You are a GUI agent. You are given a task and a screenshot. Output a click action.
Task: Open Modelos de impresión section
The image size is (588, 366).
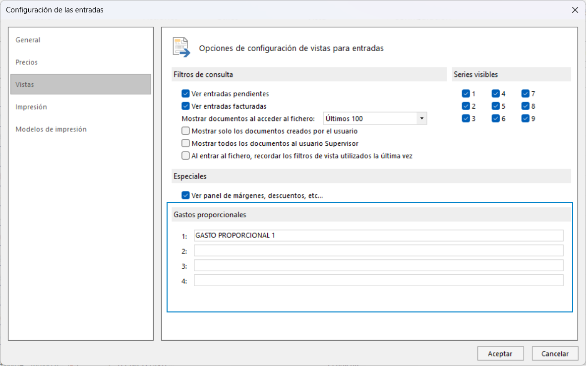tap(51, 129)
